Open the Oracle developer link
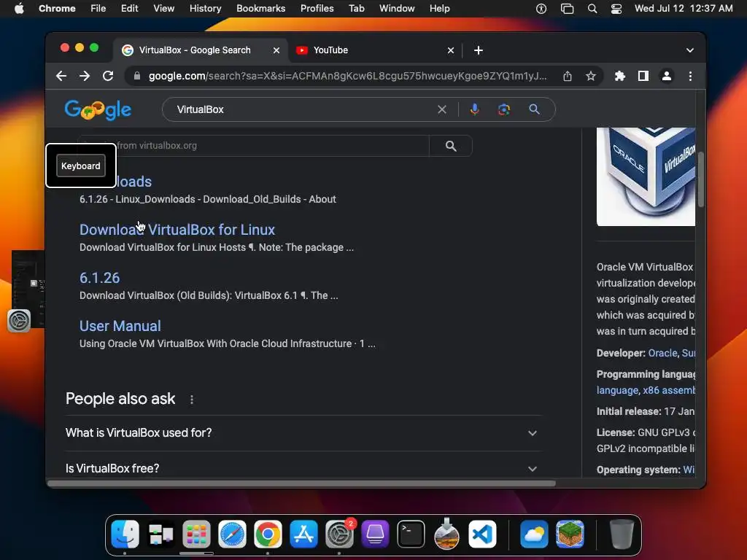This screenshot has height=560, width=747. [x=662, y=354]
